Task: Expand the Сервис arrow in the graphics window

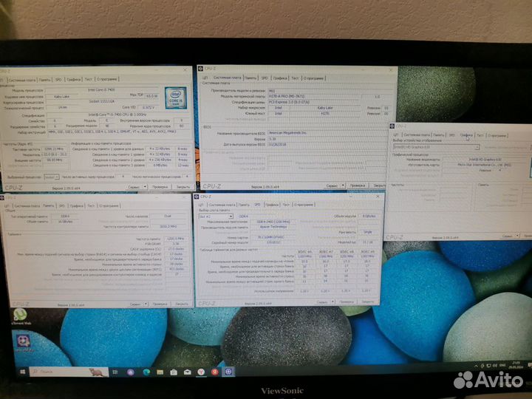Action: (x=517, y=236)
